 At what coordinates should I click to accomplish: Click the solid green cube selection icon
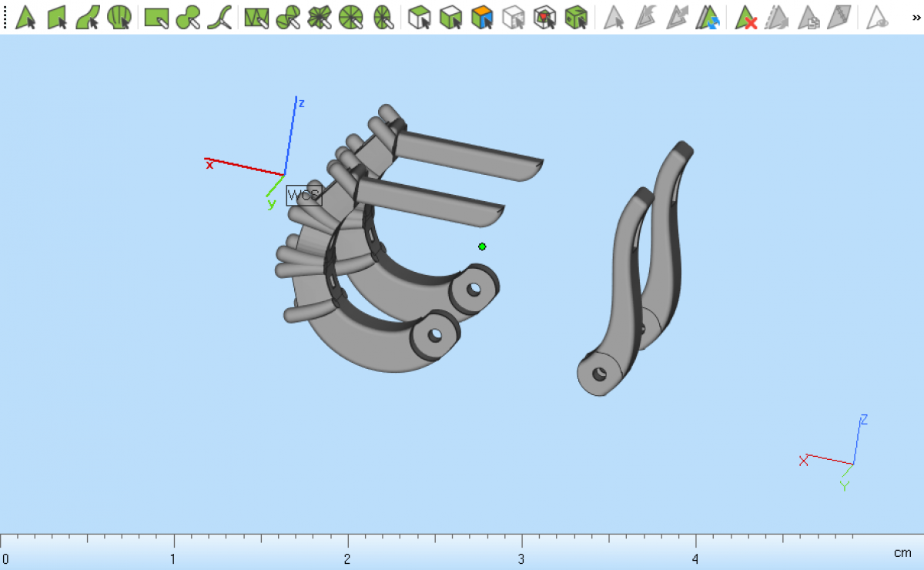pos(576,16)
